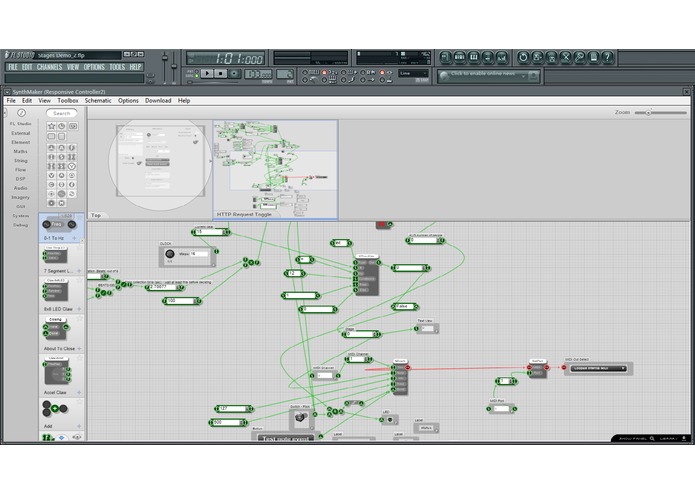Click the audio editor scissors icon
This screenshot has width=695, height=494.
(566, 57)
